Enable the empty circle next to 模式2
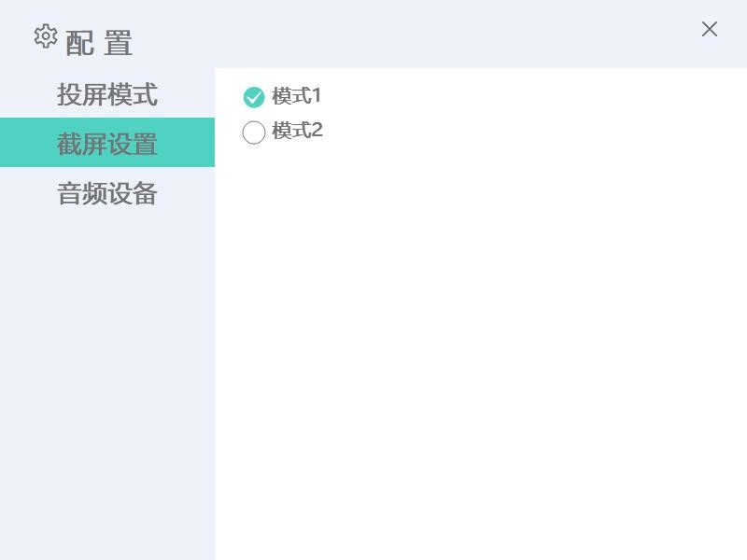Screen dimensions: 747x560 pyautogui.click(x=254, y=132)
